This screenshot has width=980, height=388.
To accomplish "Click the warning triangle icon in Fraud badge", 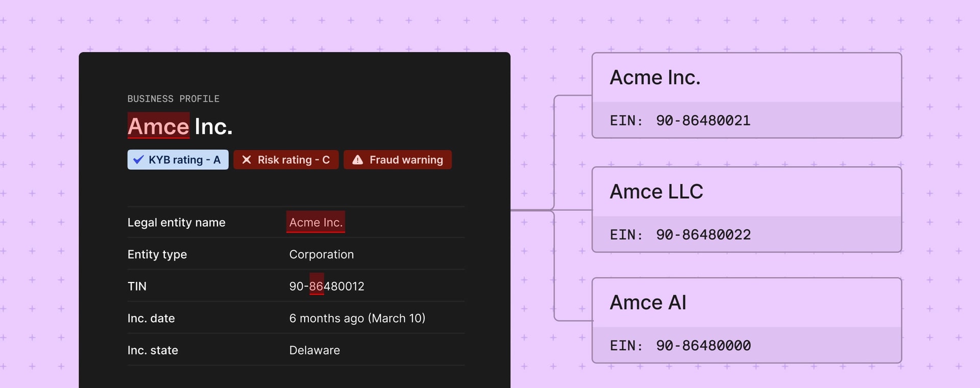I will click(358, 160).
